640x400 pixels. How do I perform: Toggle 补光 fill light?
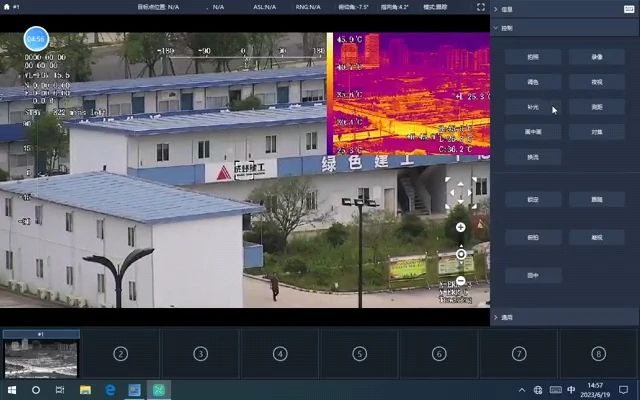532,107
